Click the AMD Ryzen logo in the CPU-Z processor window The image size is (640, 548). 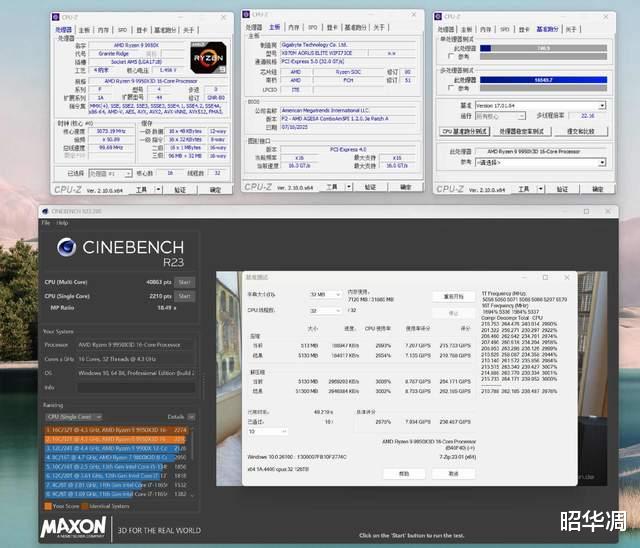point(208,58)
